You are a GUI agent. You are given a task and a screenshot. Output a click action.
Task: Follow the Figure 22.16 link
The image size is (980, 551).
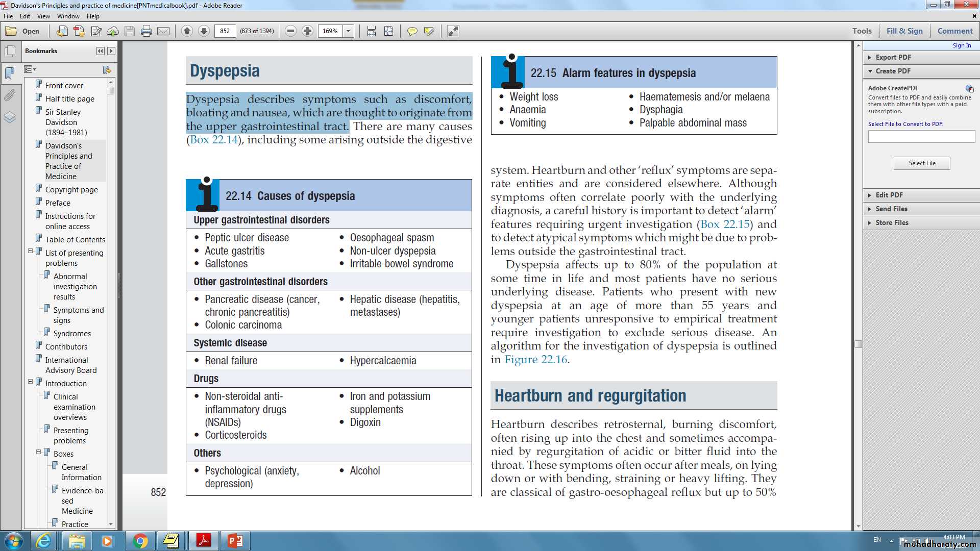point(535,360)
